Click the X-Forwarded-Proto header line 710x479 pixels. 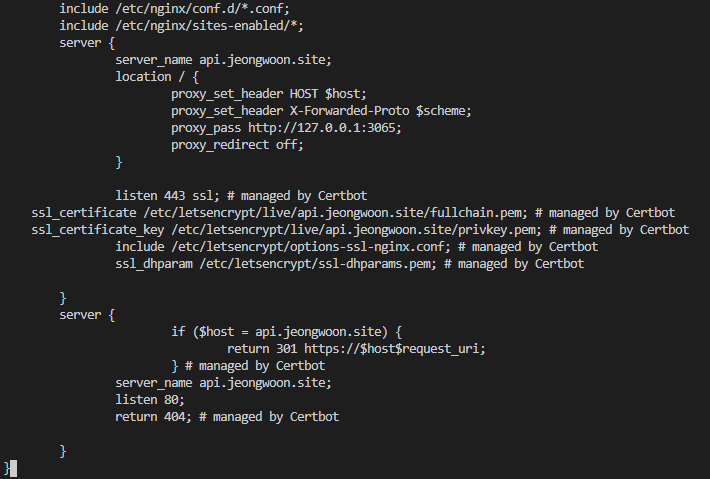[x=321, y=111]
